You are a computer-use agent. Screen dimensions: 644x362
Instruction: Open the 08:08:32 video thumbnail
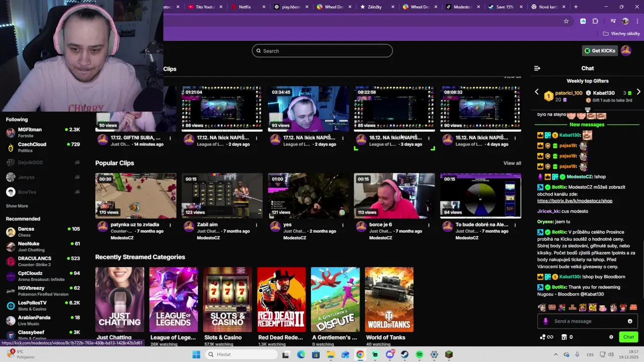point(480,108)
